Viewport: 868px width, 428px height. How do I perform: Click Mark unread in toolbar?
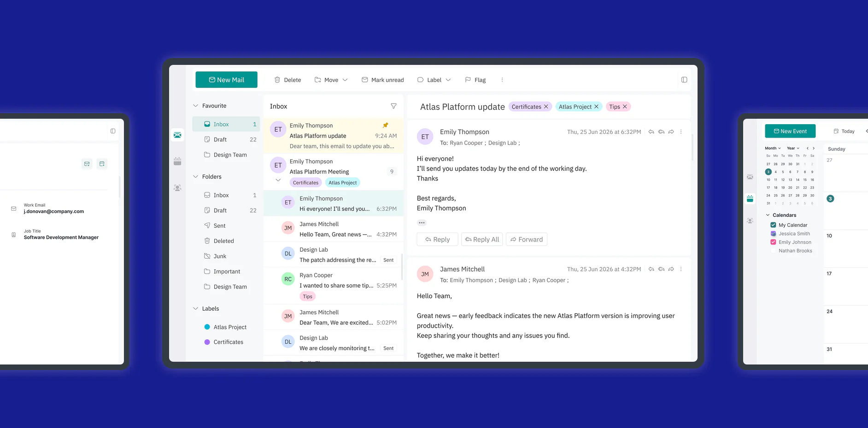382,80
